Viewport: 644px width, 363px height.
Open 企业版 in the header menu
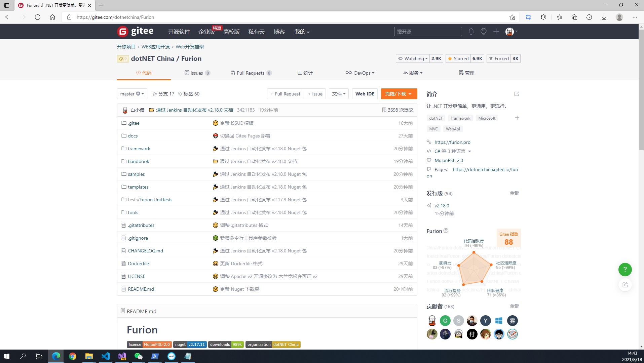pos(206,32)
